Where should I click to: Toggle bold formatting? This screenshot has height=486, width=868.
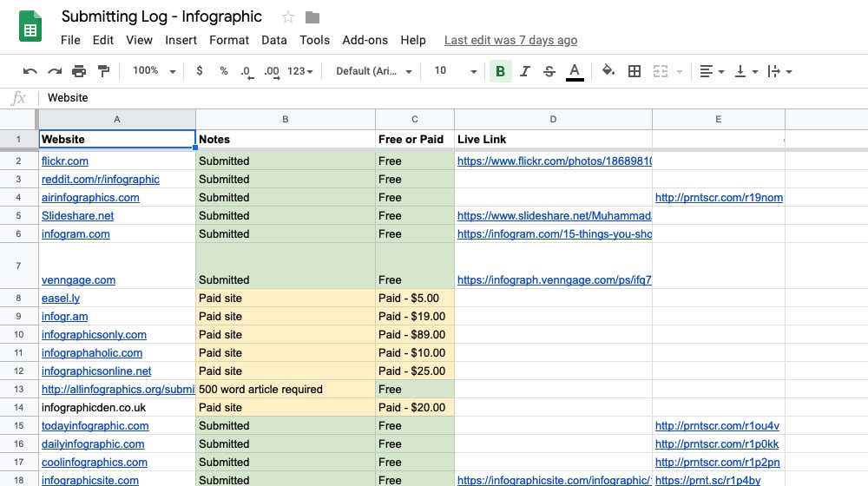501,71
